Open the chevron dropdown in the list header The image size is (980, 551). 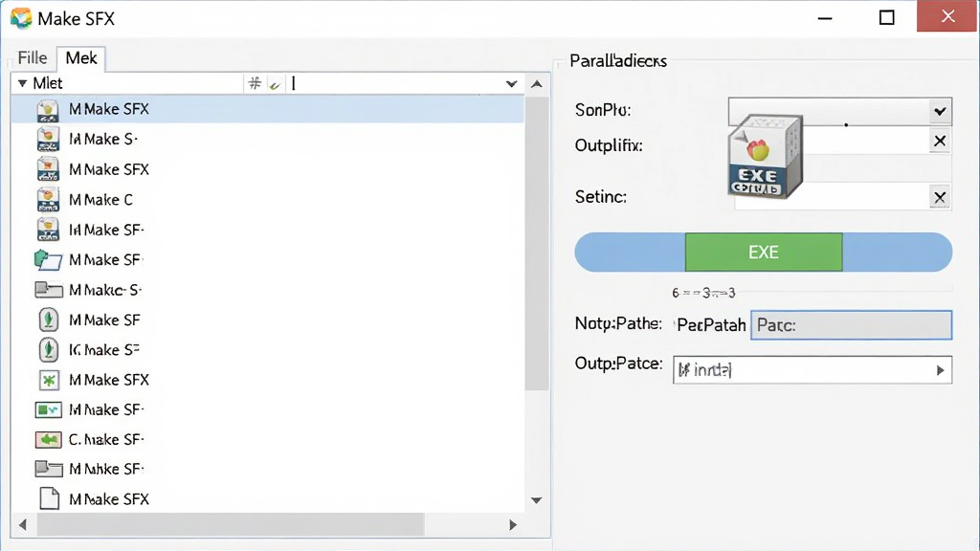[x=511, y=84]
